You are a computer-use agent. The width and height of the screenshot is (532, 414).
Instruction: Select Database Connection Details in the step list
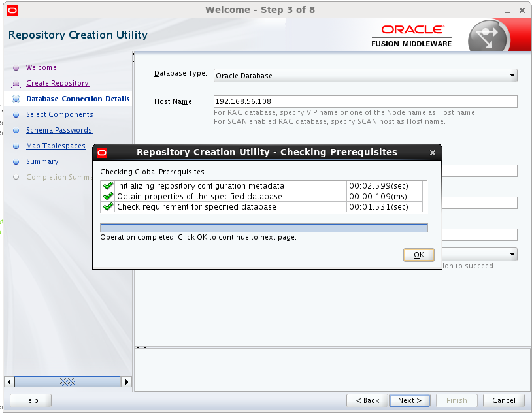(78, 99)
